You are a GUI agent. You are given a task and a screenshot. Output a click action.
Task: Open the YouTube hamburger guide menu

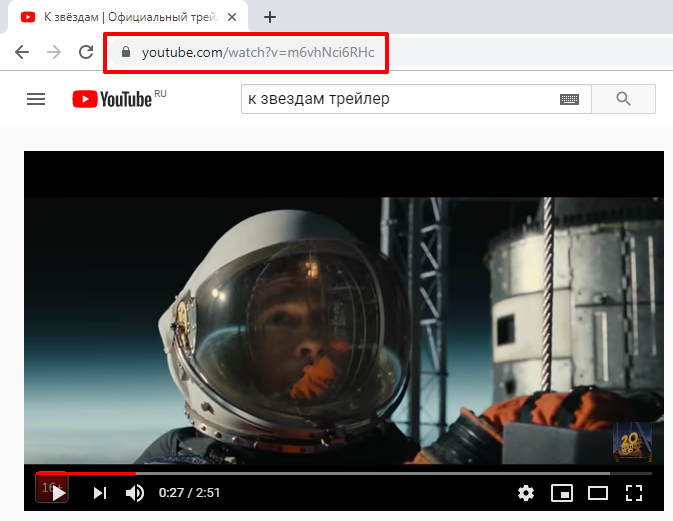coord(36,99)
